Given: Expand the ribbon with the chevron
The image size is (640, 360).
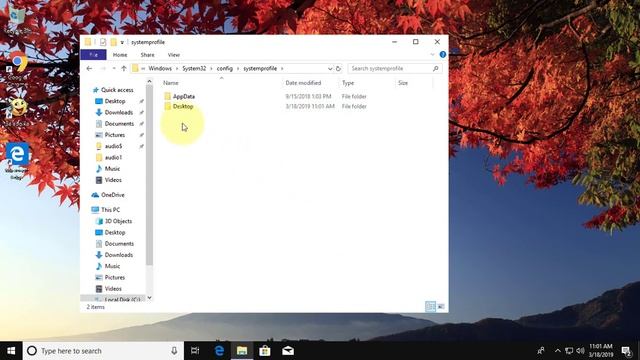Looking at the screenshot, I should [x=432, y=55].
